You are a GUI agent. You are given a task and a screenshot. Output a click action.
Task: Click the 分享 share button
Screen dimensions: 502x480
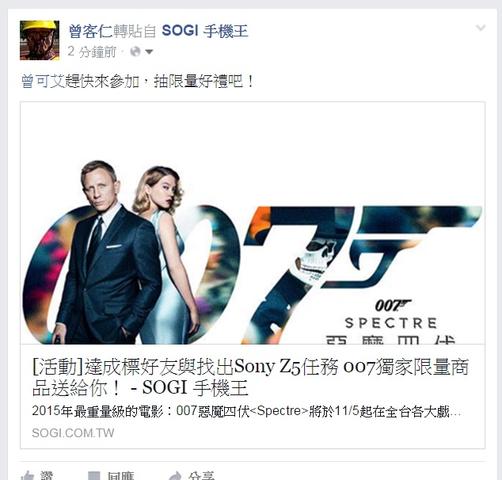tap(201, 476)
